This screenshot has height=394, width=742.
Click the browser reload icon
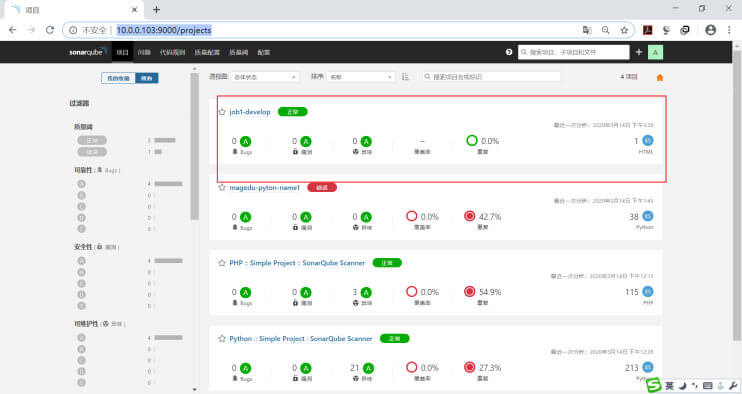[x=50, y=30]
